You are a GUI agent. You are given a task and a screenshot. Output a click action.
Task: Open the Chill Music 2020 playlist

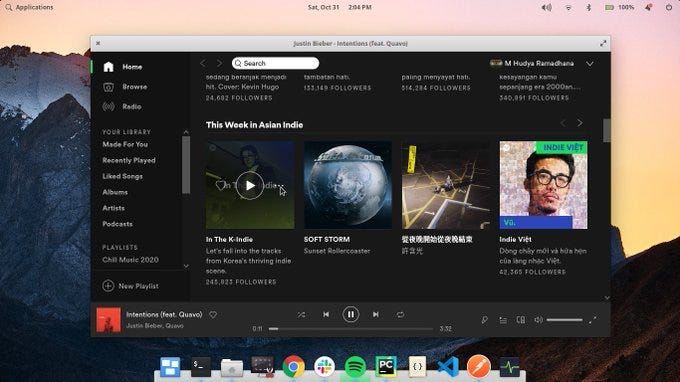[131, 260]
